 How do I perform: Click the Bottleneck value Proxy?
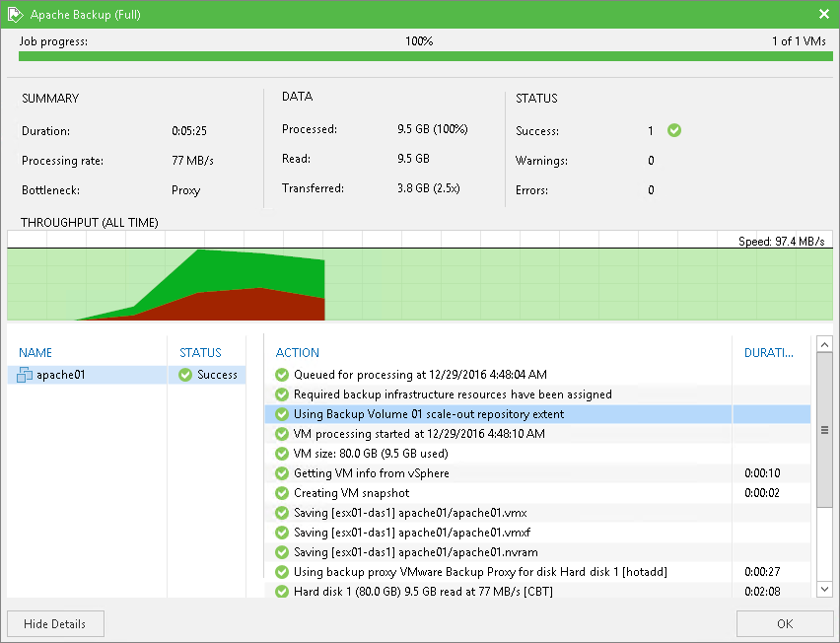186,190
